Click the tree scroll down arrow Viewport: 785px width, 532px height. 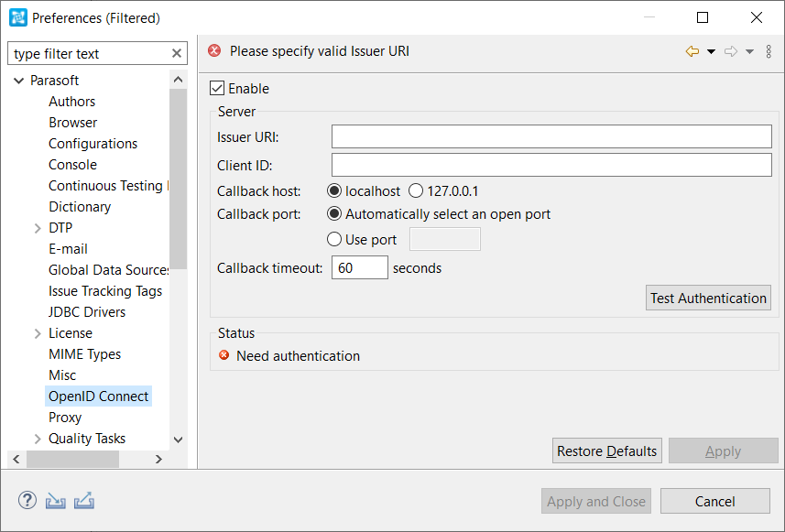point(178,440)
